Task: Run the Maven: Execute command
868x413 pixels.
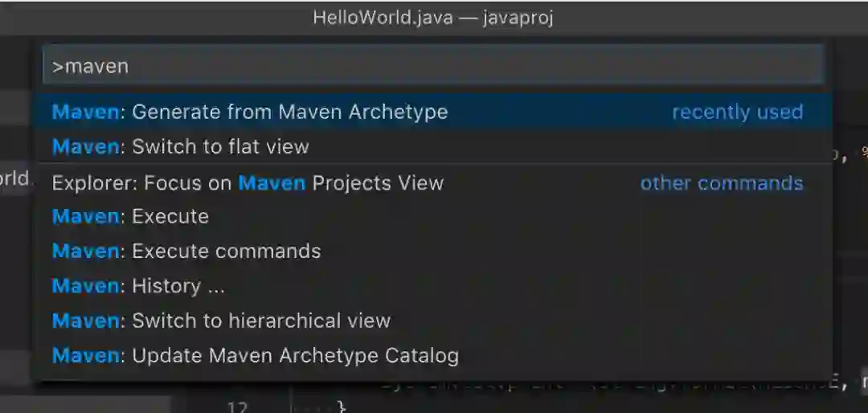Action: pos(433,216)
